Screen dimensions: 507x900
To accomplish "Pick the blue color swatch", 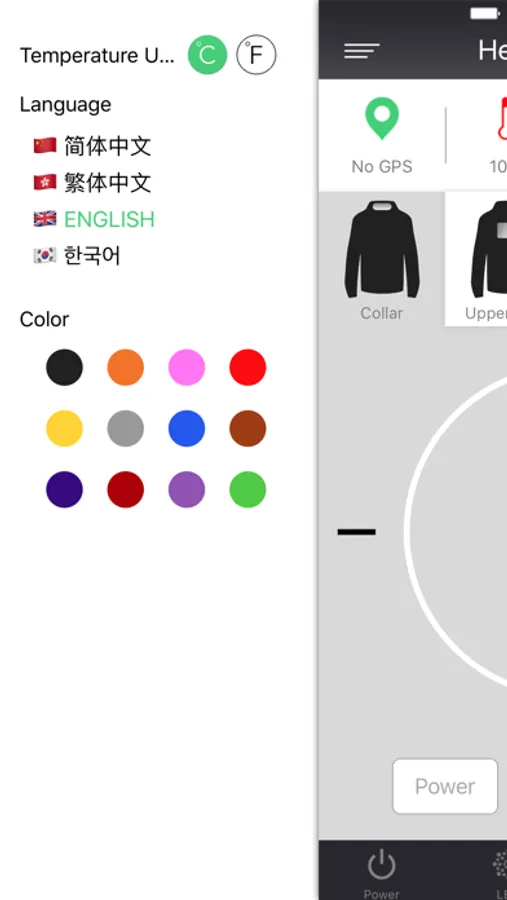I will [x=187, y=428].
